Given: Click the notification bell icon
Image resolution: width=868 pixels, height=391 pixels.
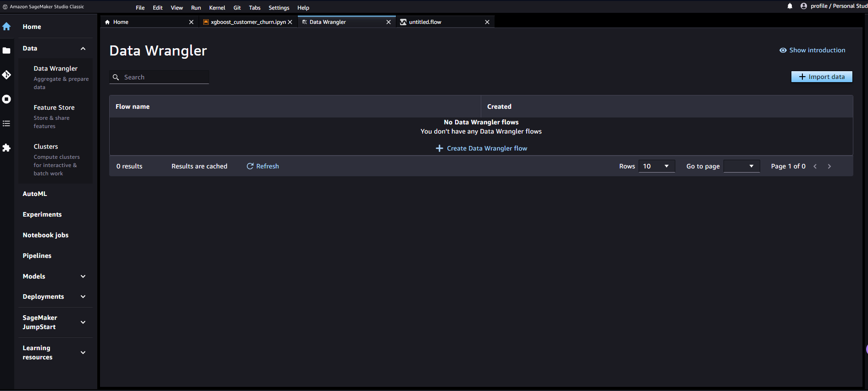Looking at the screenshot, I should coord(790,6).
